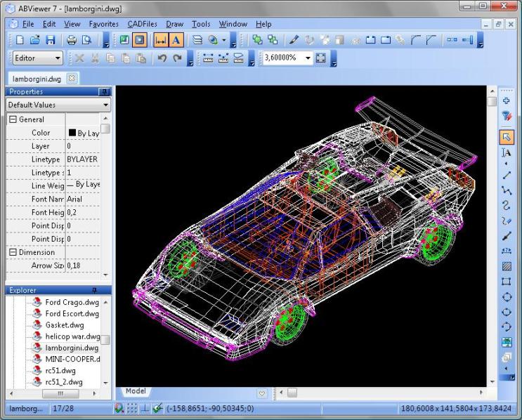This screenshot has height=420, width=522.
Task: Click the Save floppy disk icon
Action: pos(51,40)
